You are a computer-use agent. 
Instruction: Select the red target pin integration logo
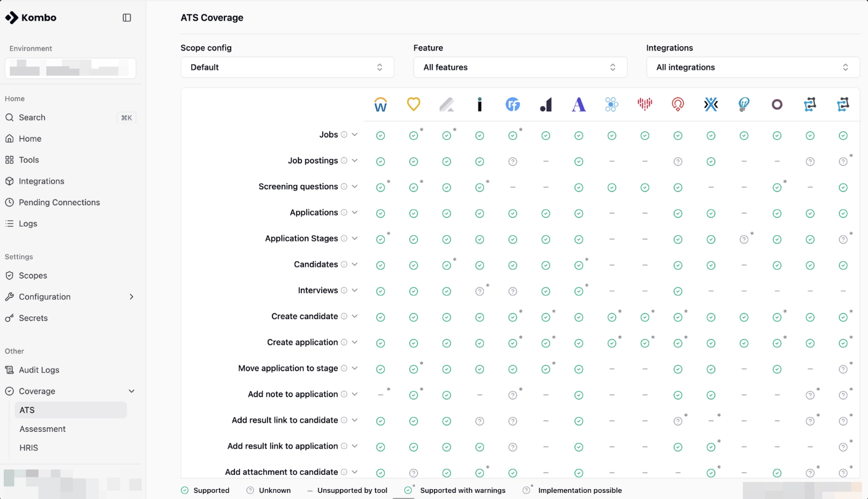pyautogui.click(x=678, y=105)
